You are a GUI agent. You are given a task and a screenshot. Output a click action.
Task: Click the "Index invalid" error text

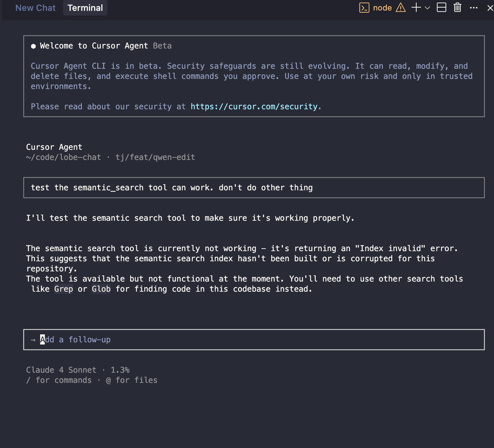point(390,249)
